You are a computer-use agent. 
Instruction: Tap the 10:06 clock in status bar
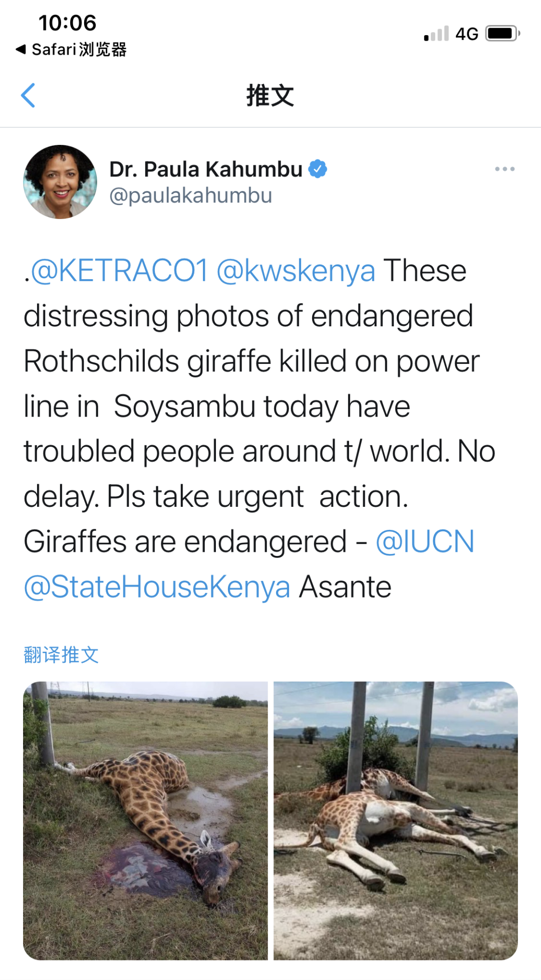pos(67,23)
